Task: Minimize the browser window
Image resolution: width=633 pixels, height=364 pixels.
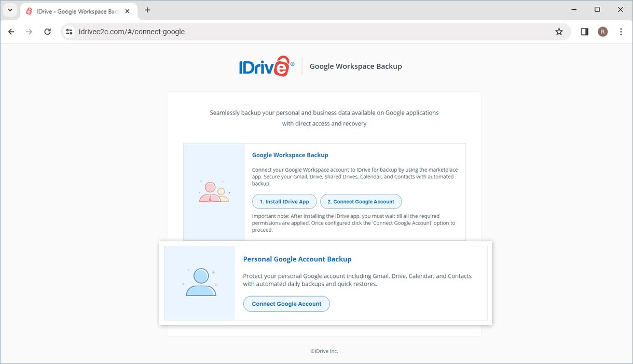Action: point(574,10)
